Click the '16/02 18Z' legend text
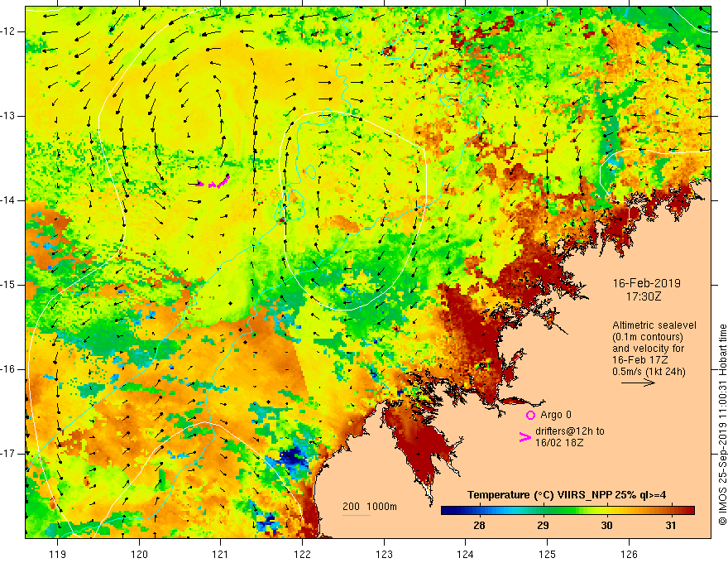The image size is (728, 563). click(559, 443)
